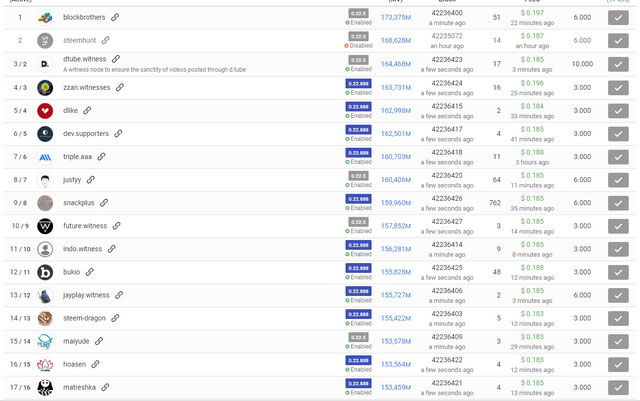Screen dimensions: 640x401
Task: Toggle the vote checkmark for zzan.witnesses
Action: click(x=618, y=87)
